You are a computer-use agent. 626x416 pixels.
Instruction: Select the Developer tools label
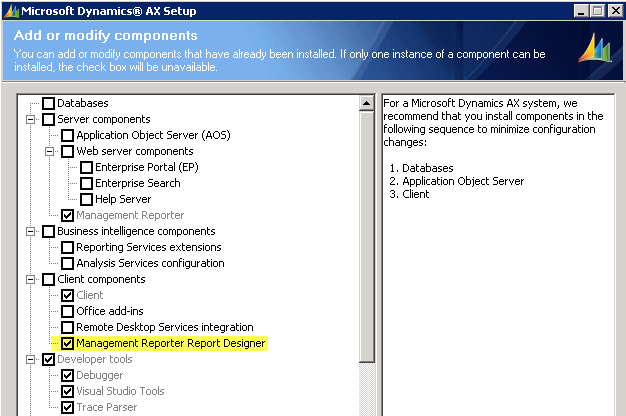pos(95,359)
